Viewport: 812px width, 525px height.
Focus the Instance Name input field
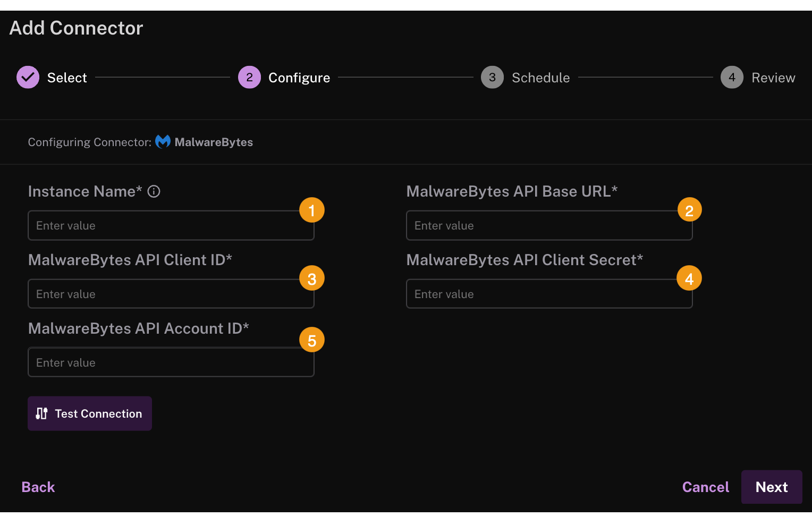(171, 225)
